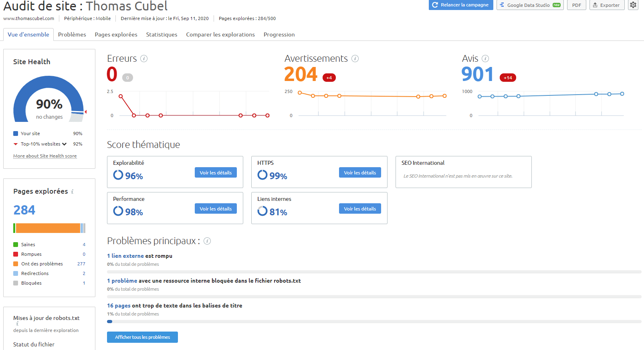Open the settings gear icon
This screenshot has height=350, width=644.
633,5
